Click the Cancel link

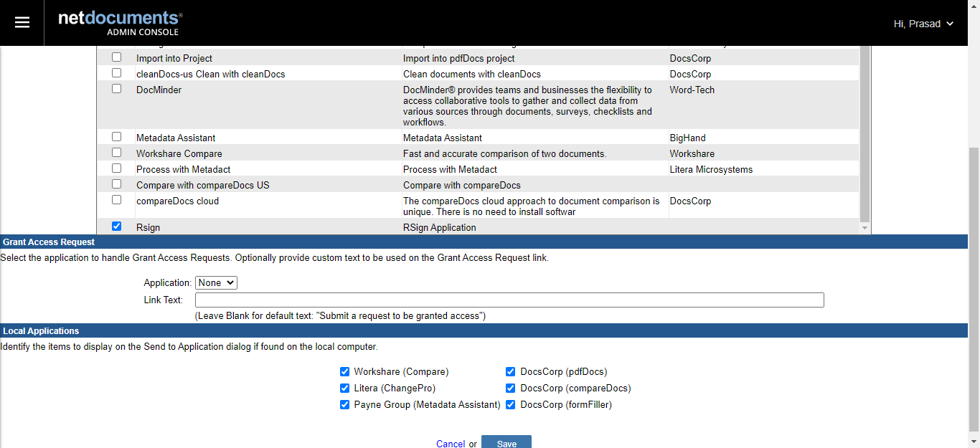(x=451, y=443)
